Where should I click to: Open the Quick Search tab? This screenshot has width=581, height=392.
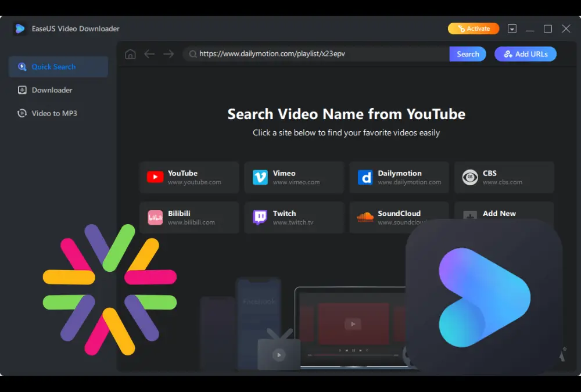point(59,67)
